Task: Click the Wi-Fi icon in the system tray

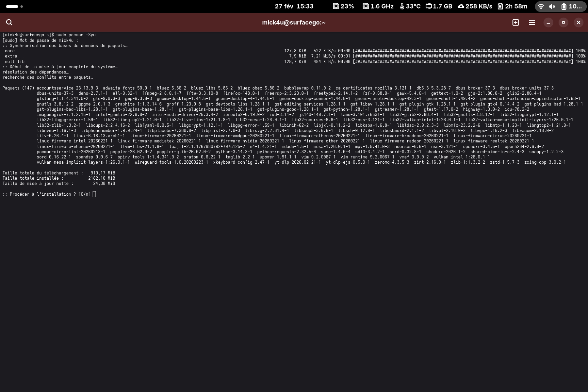Action: [541, 6]
